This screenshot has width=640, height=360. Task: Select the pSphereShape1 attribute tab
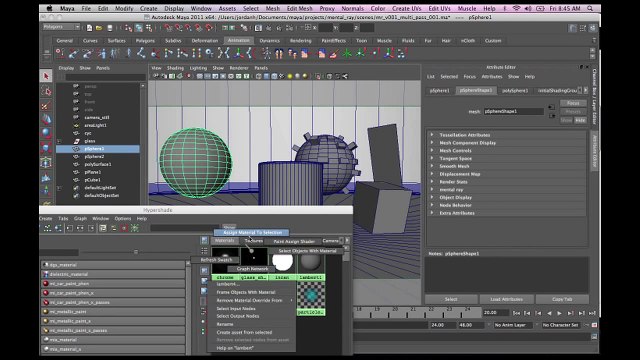point(476,90)
